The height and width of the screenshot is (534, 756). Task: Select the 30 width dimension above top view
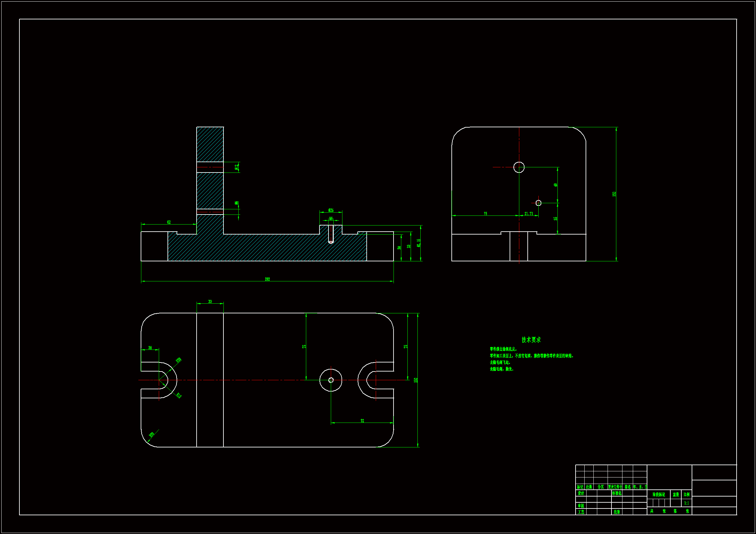[210, 302]
